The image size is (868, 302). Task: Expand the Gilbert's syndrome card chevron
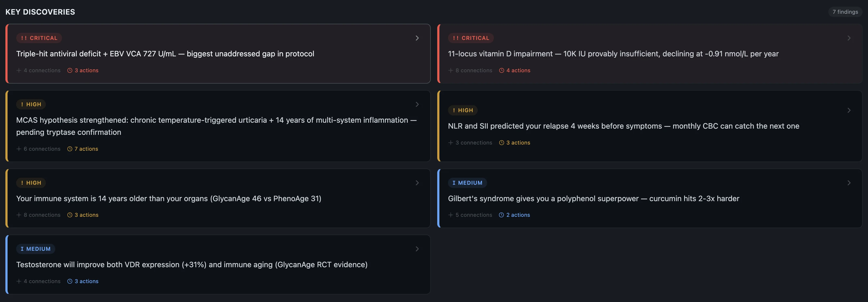[x=849, y=183]
